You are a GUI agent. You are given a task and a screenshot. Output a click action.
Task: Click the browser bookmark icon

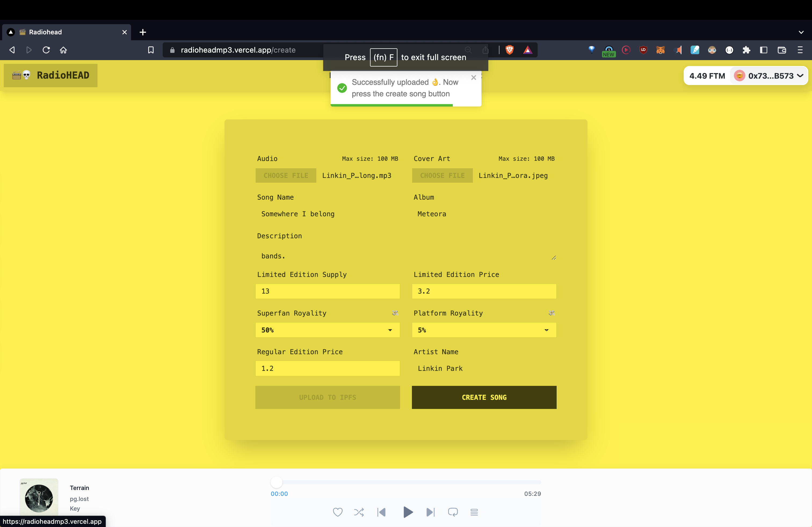point(151,50)
